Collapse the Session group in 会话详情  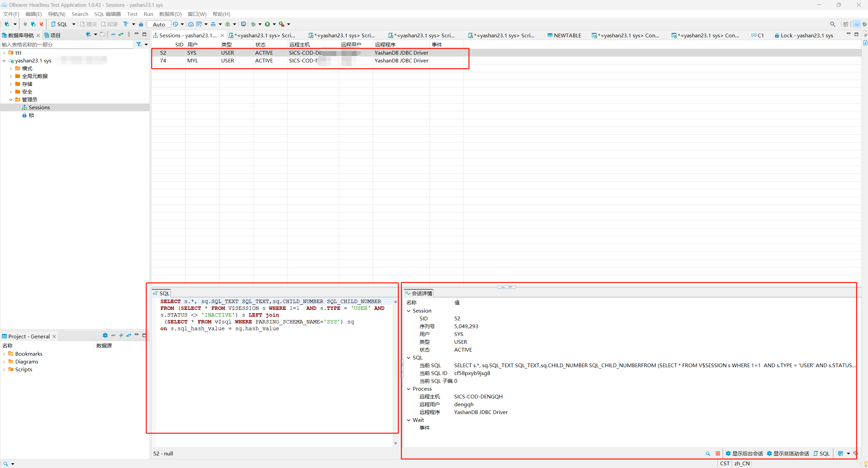pos(409,311)
